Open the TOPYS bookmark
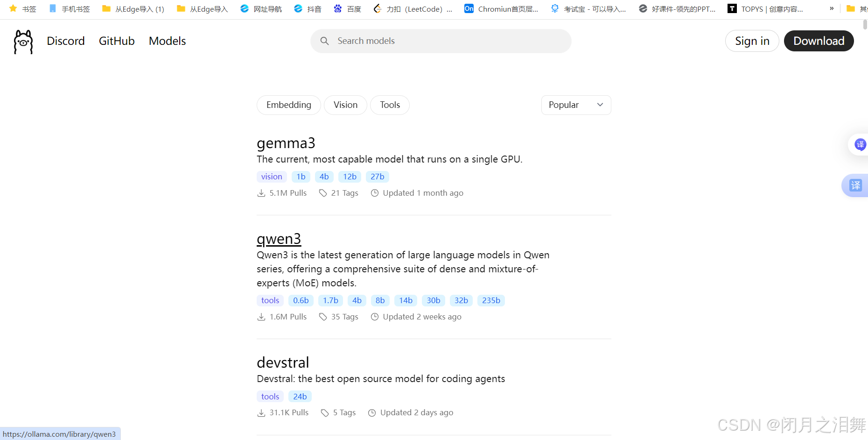This screenshot has width=868, height=440. click(x=766, y=9)
